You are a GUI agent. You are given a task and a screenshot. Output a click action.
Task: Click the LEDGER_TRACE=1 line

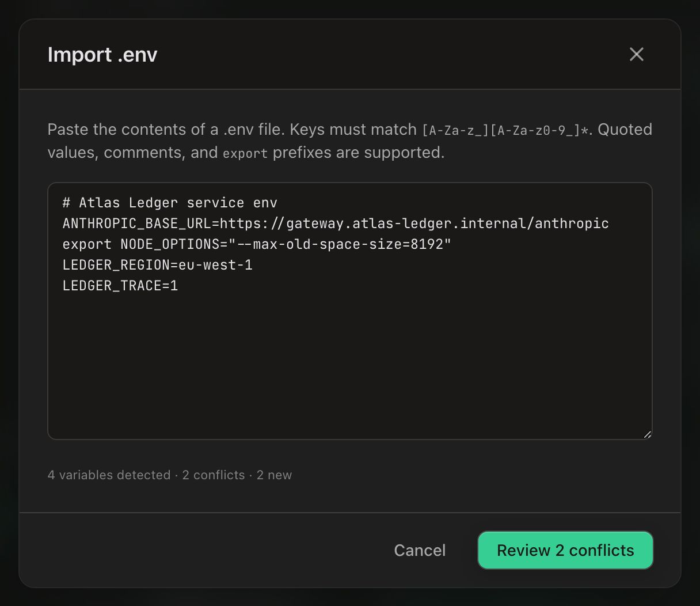[120, 286]
